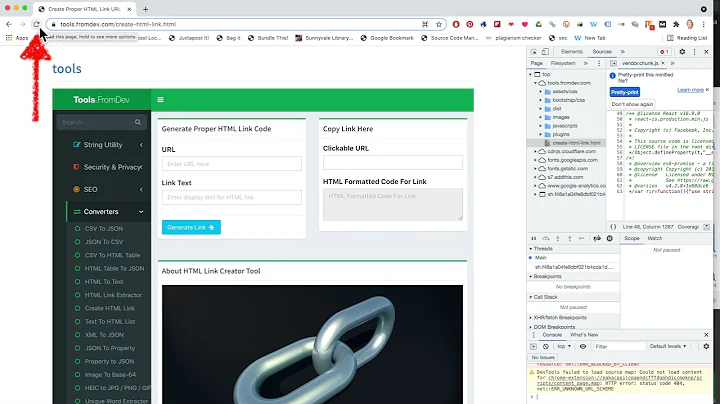Click the search magnifier in the sidebar
Viewport: 720px width, 404px height.
(138, 122)
